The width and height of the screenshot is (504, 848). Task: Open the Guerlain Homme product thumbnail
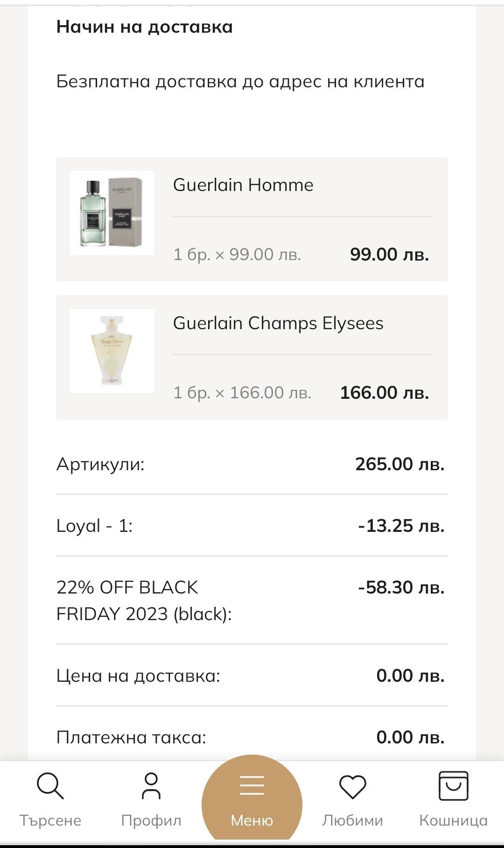click(x=112, y=213)
